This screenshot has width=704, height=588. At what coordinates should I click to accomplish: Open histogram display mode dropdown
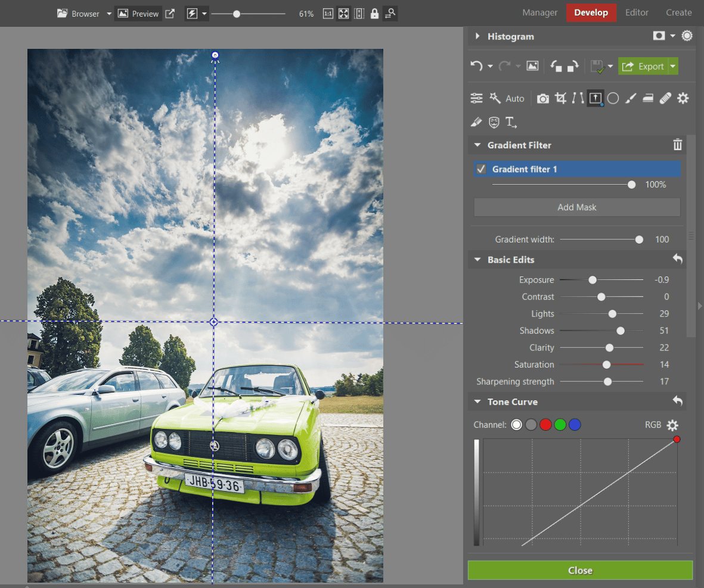(672, 36)
